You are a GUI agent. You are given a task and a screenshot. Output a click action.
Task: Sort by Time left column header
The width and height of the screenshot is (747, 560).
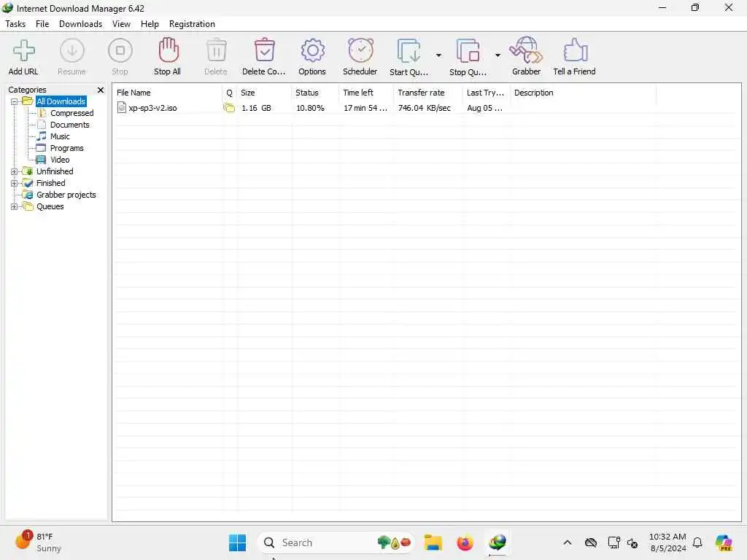[x=366, y=93]
